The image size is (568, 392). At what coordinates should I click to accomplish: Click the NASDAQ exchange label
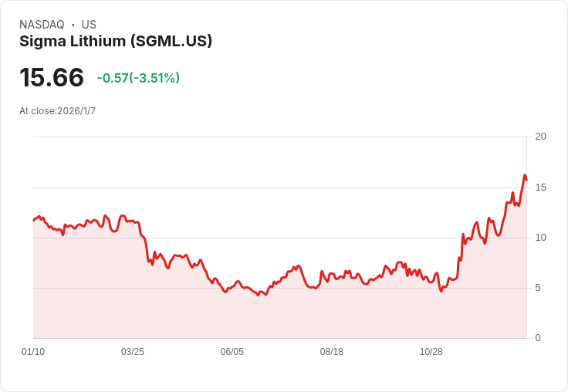(42, 24)
